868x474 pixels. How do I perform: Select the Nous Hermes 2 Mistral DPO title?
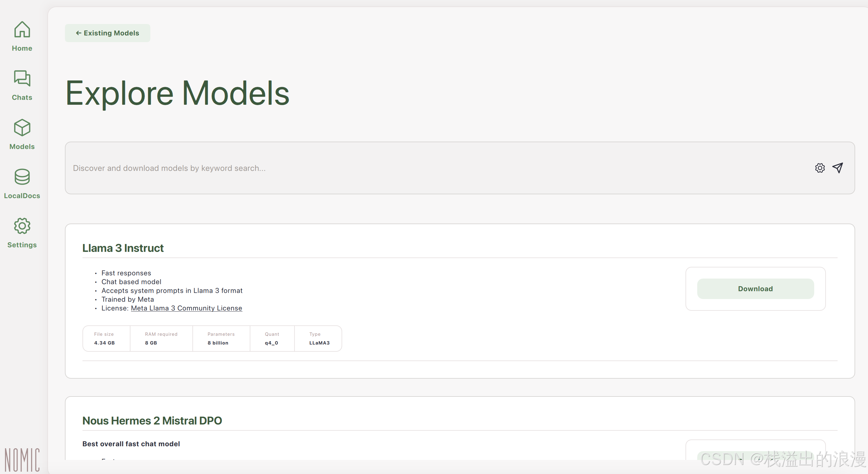(x=152, y=421)
